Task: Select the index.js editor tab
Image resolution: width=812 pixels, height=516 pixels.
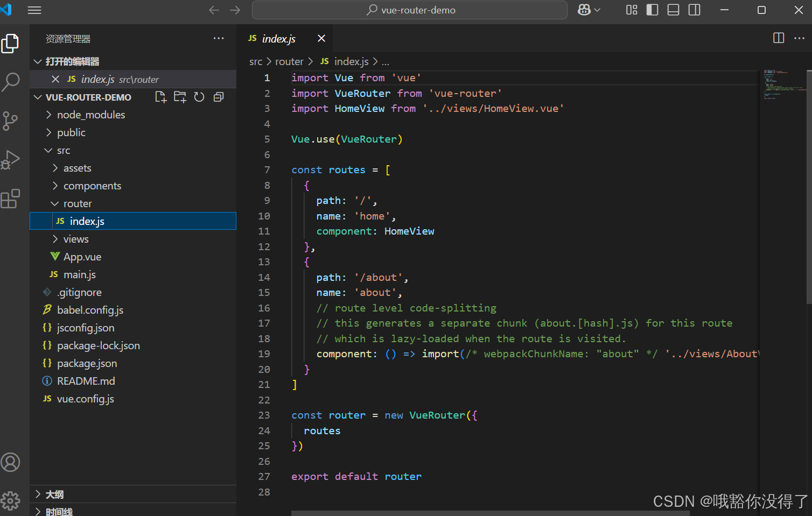Action: [x=278, y=38]
